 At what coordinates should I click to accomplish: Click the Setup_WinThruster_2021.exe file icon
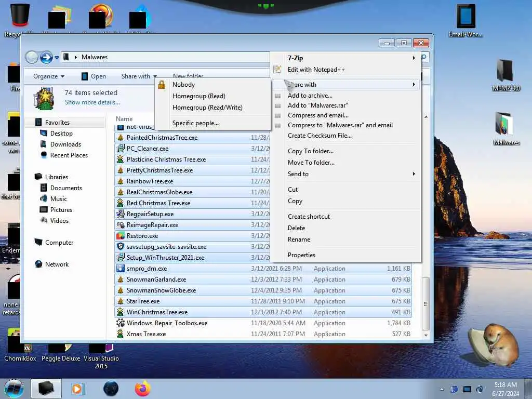point(120,257)
